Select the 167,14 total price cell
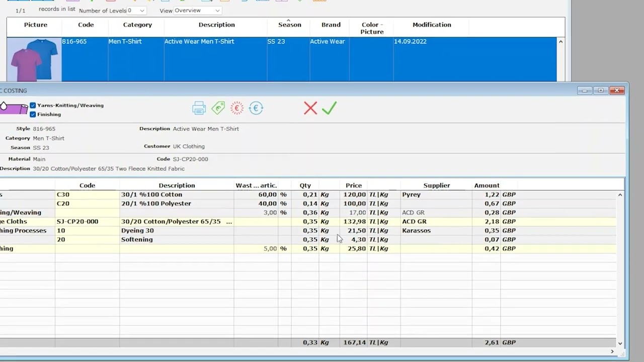Screen dimensions: 644x362 [x=354, y=342]
